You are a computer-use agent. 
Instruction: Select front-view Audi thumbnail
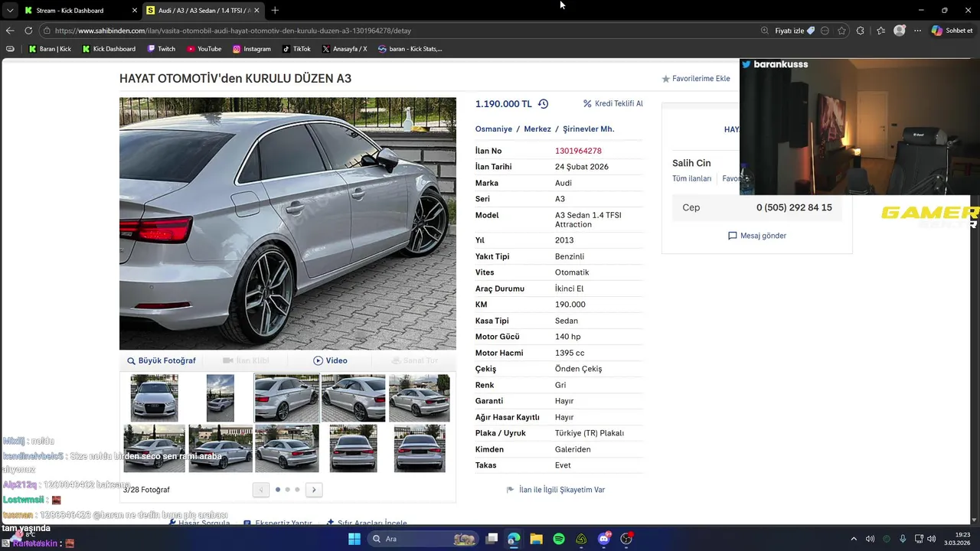coord(154,398)
